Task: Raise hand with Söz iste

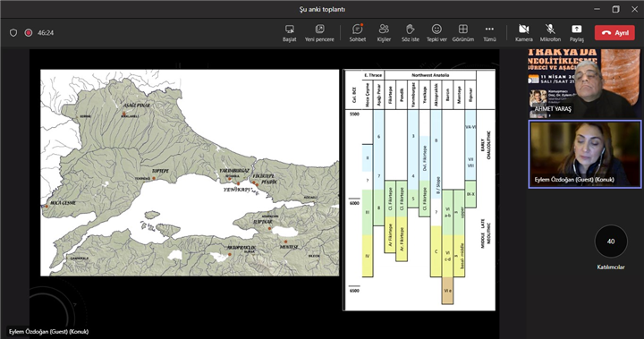Action: click(x=411, y=33)
